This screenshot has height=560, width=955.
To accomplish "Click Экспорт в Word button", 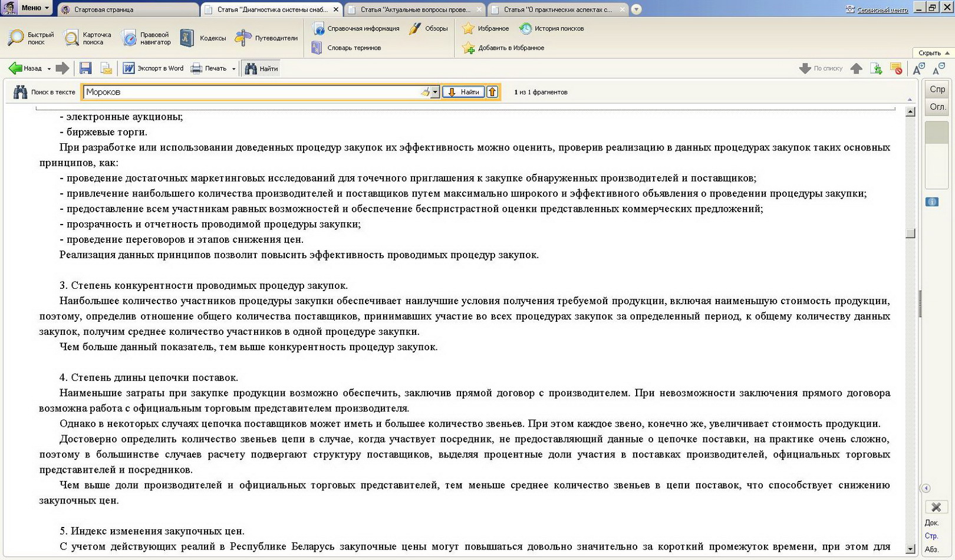I will (x=153, y=68).
